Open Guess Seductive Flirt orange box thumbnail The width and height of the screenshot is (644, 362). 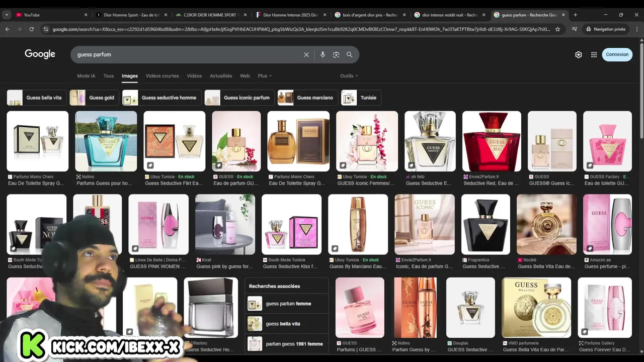tap(175, 141)
